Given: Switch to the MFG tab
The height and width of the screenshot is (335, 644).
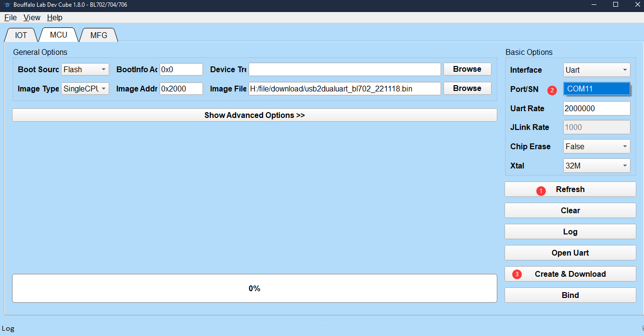Looking at the screenshot, I should point(99,35).
